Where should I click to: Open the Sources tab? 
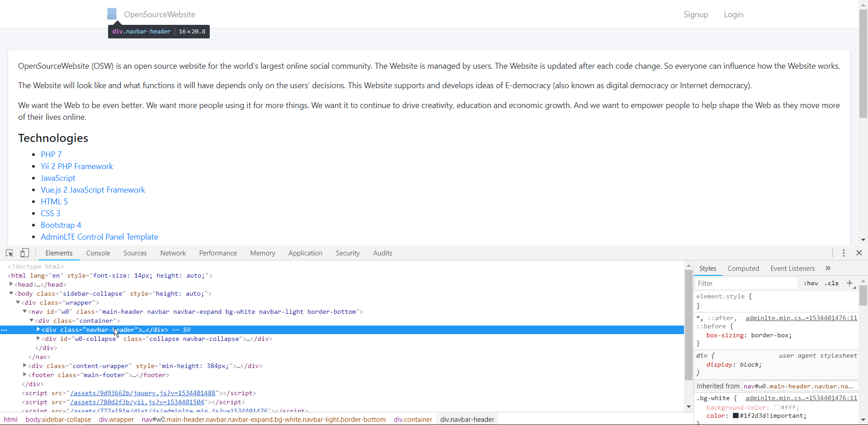(135, 253)
